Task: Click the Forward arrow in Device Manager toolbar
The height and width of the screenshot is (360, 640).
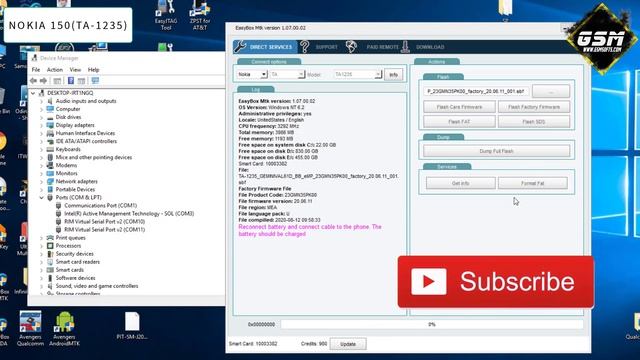Action: 43,81
